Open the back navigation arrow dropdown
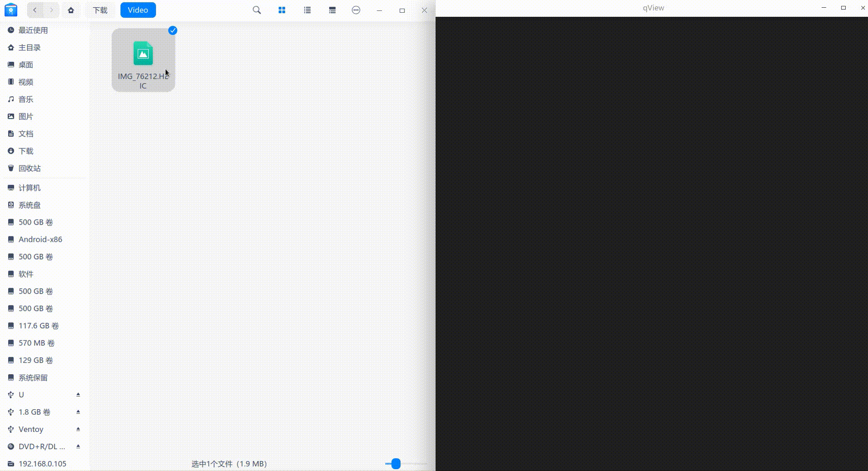This screenshot has width=868, height=471. [35, 10]
